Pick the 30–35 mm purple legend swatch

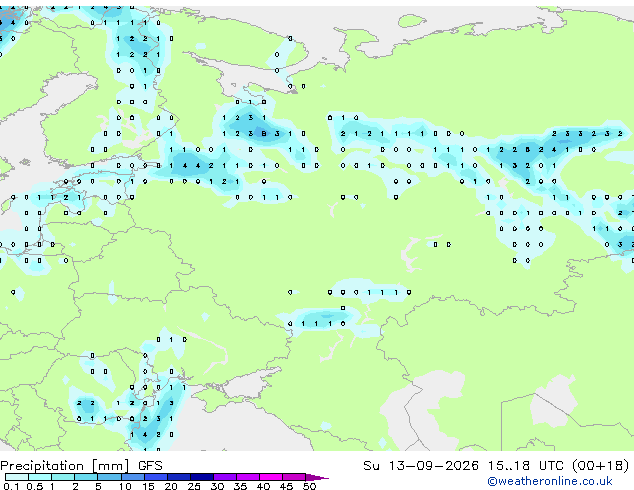225,477
